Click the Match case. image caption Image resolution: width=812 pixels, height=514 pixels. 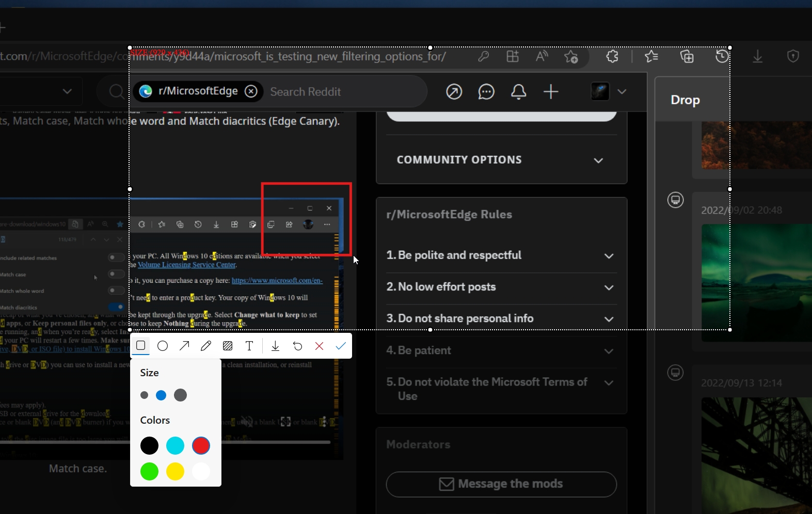pyautogui.click(x=78, y=469)
